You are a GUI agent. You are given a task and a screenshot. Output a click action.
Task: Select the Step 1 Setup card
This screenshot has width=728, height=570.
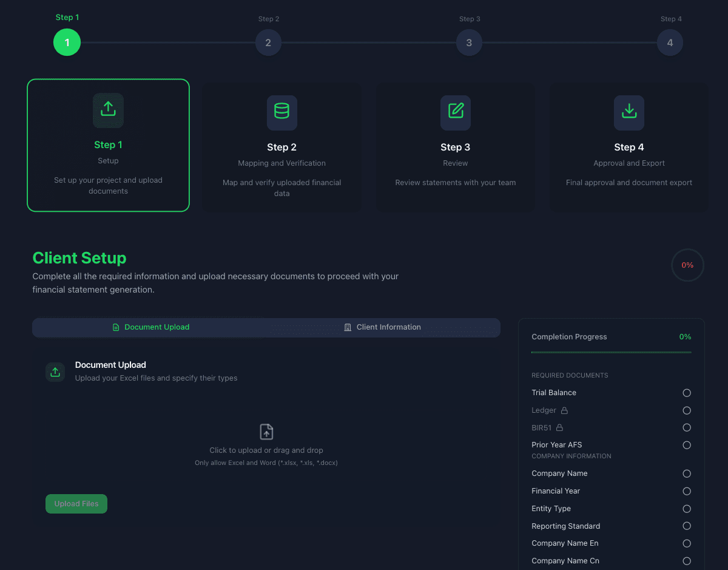(x=108, y=145)
